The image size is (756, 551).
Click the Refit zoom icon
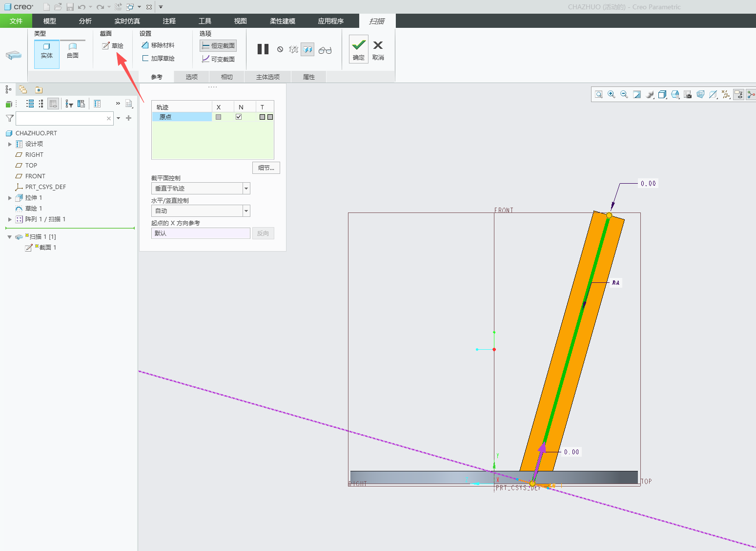tap(599, 94)
